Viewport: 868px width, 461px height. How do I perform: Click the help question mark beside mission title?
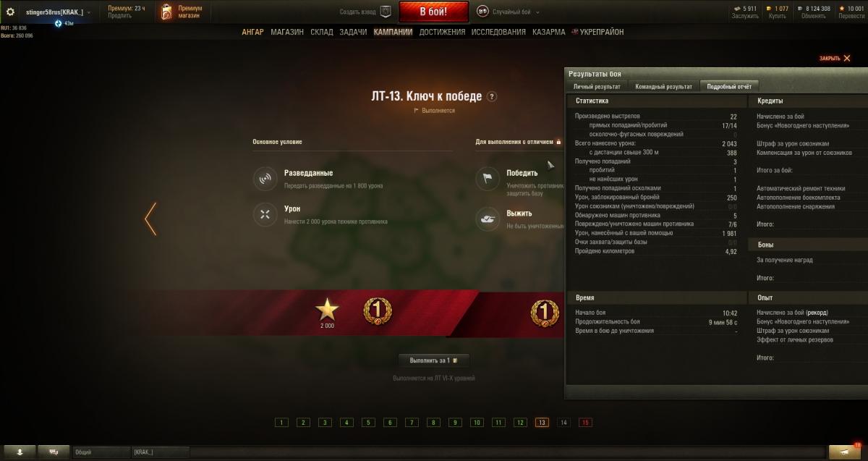pos(492,96)
